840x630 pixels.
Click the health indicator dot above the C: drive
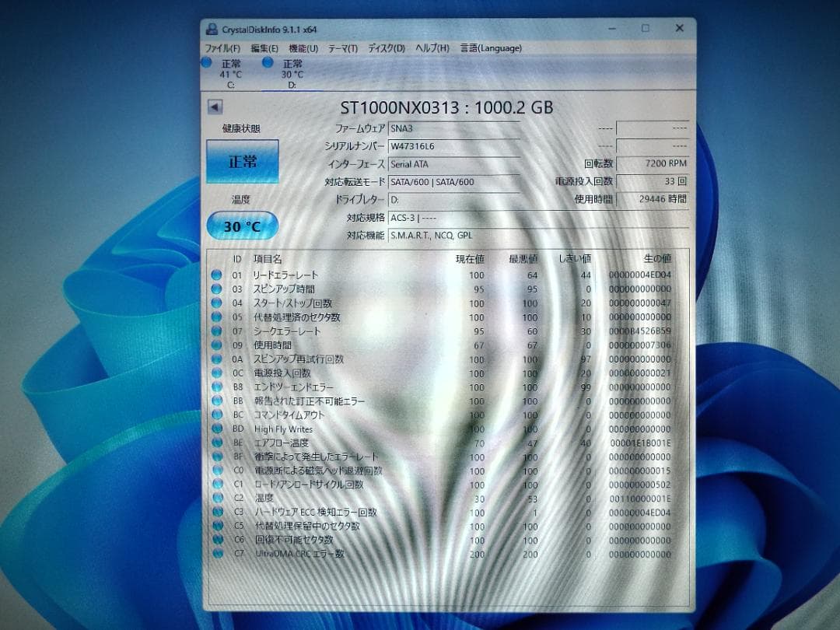[205, 61]
